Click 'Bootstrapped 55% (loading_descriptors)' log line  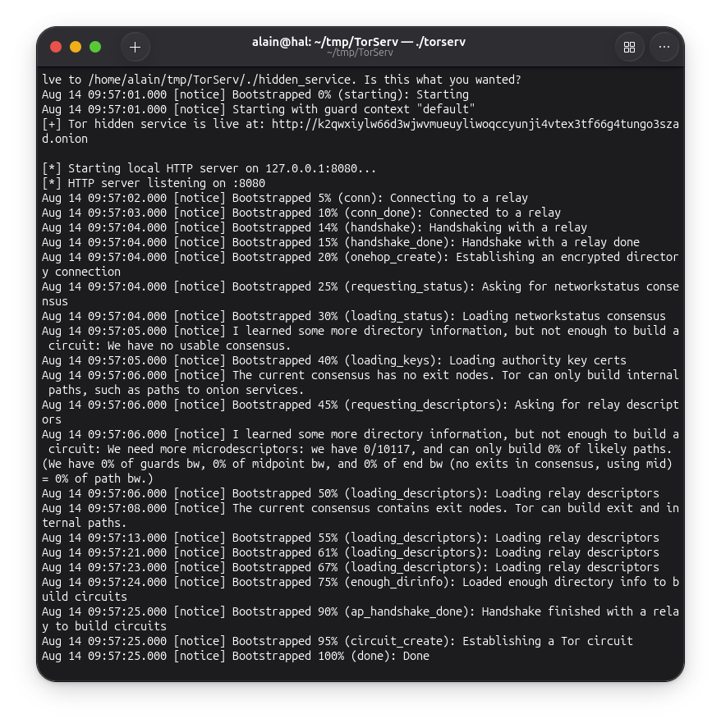(x=351, y=538)
